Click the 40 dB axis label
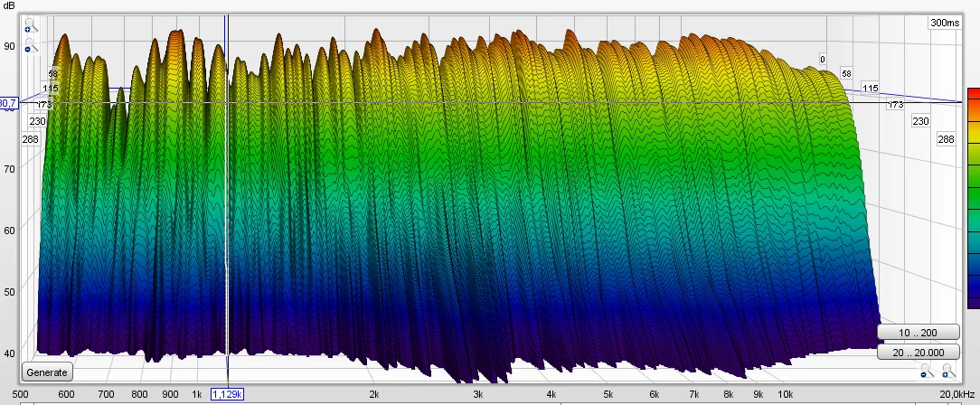 (x=9, y=353)
